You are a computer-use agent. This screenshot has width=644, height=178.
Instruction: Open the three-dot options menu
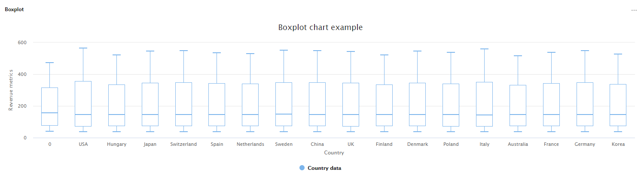(x=634, y=10)
